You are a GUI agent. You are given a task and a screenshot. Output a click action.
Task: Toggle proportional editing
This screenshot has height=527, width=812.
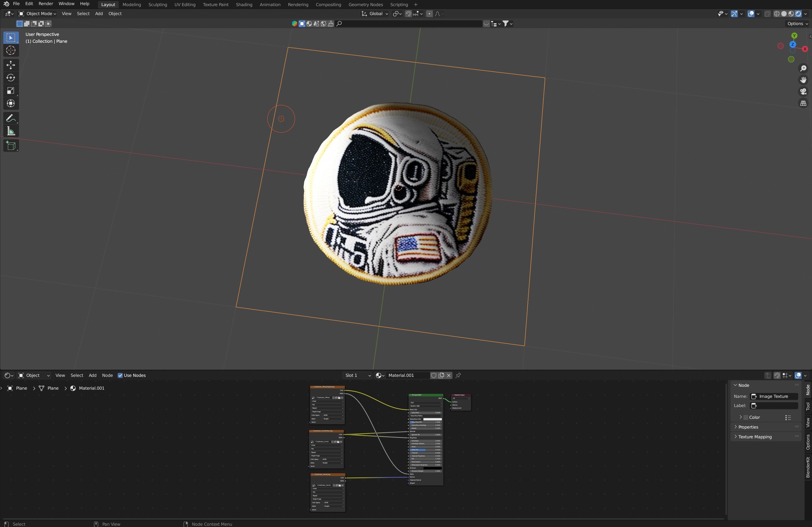tap(430, 14)
